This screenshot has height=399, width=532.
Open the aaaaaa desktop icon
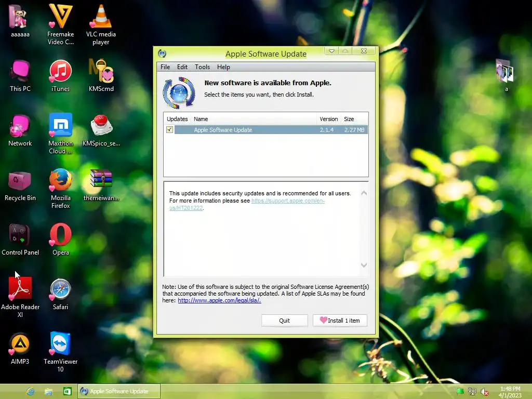pos(20,21)
